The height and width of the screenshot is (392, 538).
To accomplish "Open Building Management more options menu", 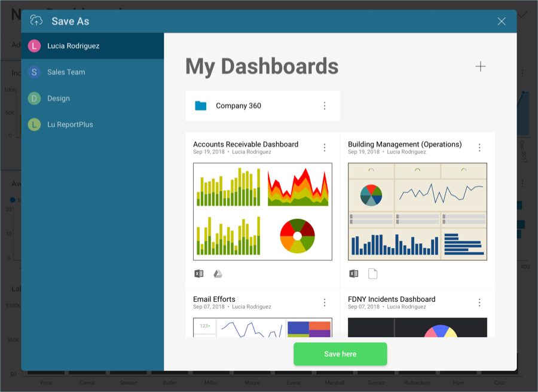I will [479, 148].
